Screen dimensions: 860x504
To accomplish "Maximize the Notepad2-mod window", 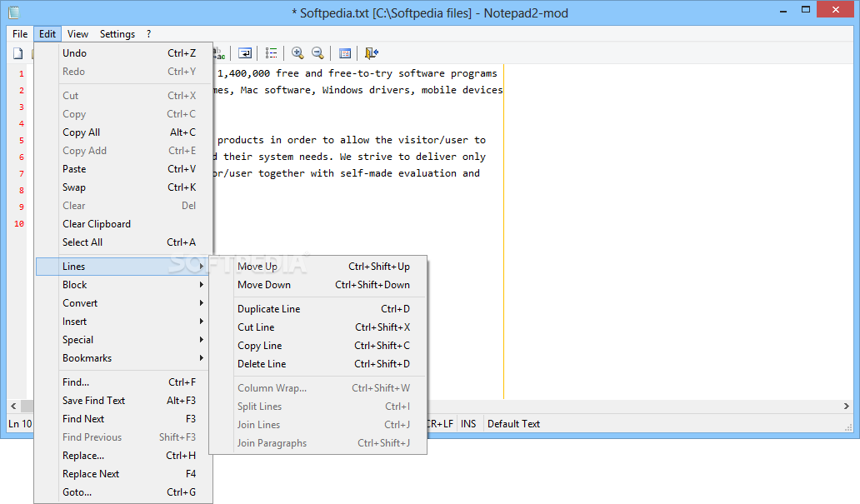I will [806, 9].
